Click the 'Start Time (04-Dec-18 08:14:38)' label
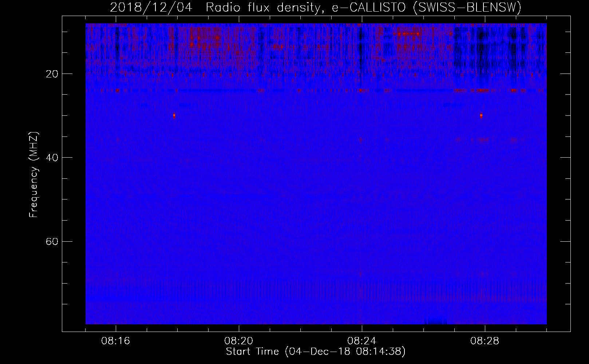This screenshot has height=364, width=589. (316, 352)
